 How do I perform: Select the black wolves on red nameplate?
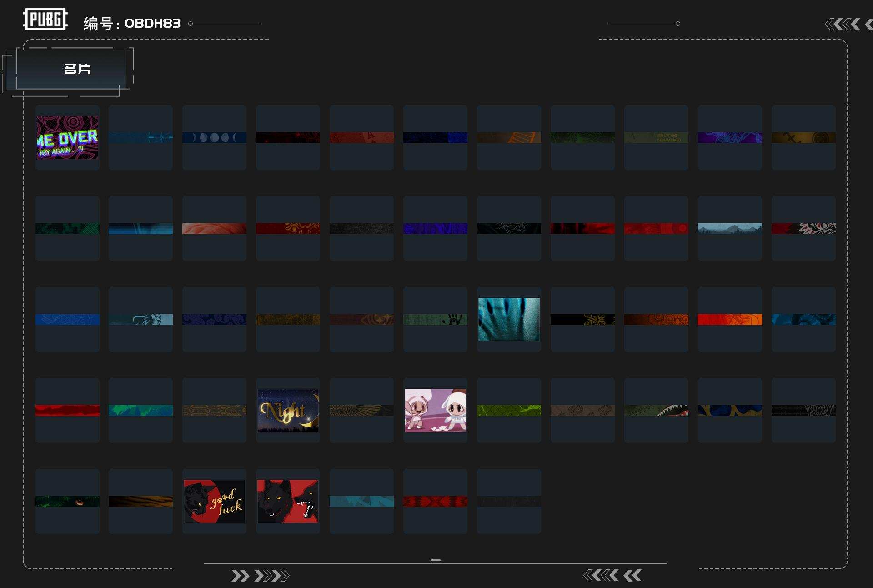pos(288,501)
